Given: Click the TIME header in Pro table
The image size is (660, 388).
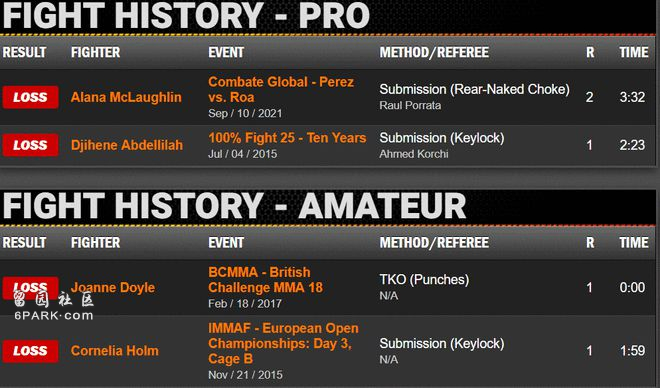Looking at the screenshot, I should point(633,52).
